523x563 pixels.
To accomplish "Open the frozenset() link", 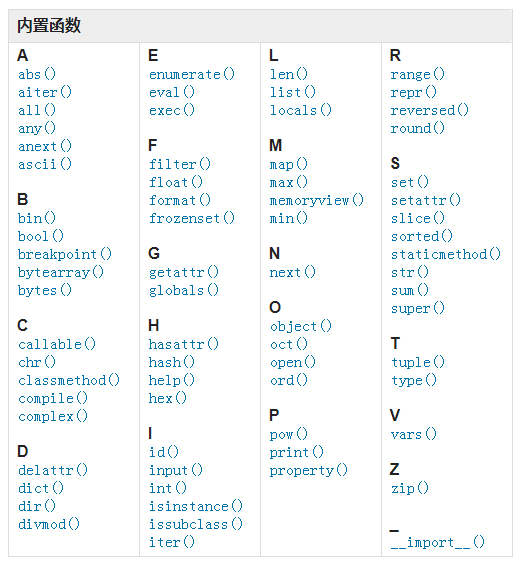I will 192,218.
